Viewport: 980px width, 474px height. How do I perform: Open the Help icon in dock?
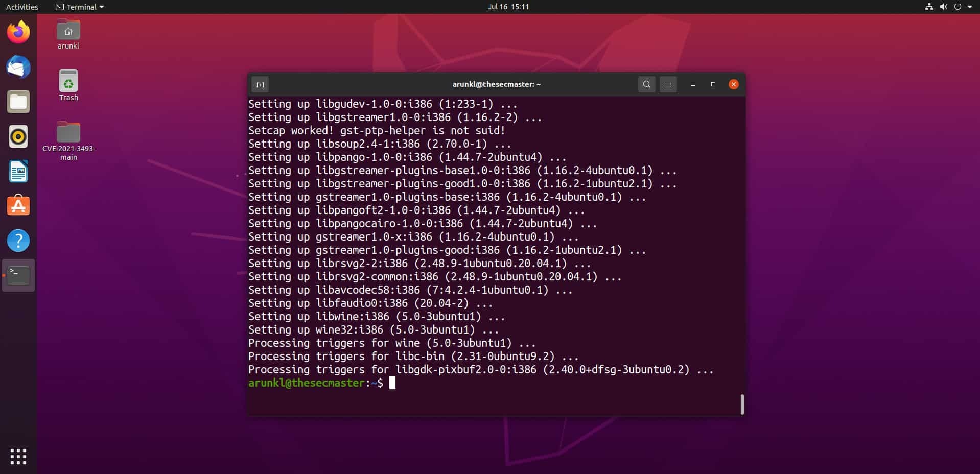pos(18,241)
